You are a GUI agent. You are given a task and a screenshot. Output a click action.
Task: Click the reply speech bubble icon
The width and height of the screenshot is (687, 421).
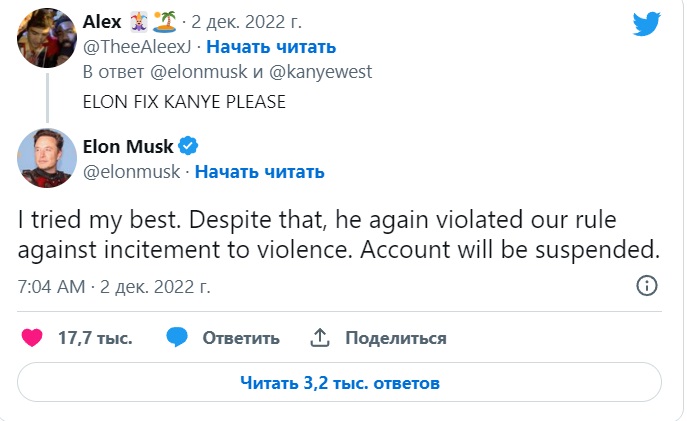tap(177, 337)
